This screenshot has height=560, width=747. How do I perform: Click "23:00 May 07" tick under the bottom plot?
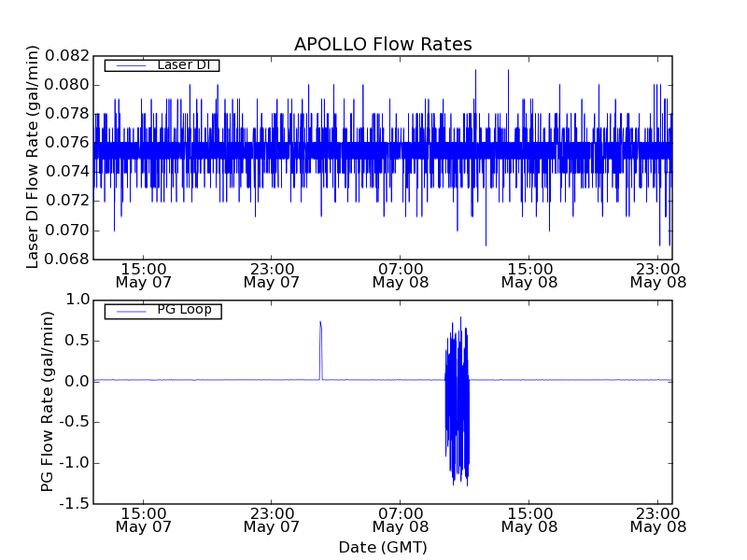[x=272, y=519]
